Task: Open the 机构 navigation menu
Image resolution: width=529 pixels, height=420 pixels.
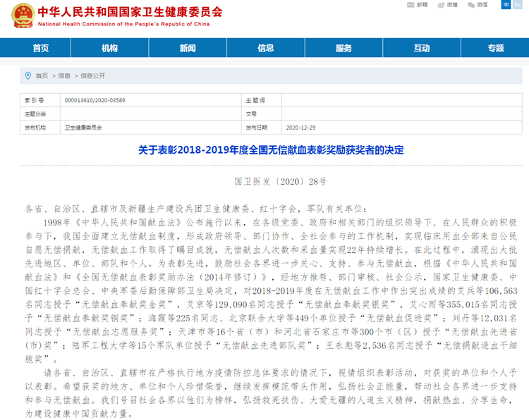Action: pos(109,48)
